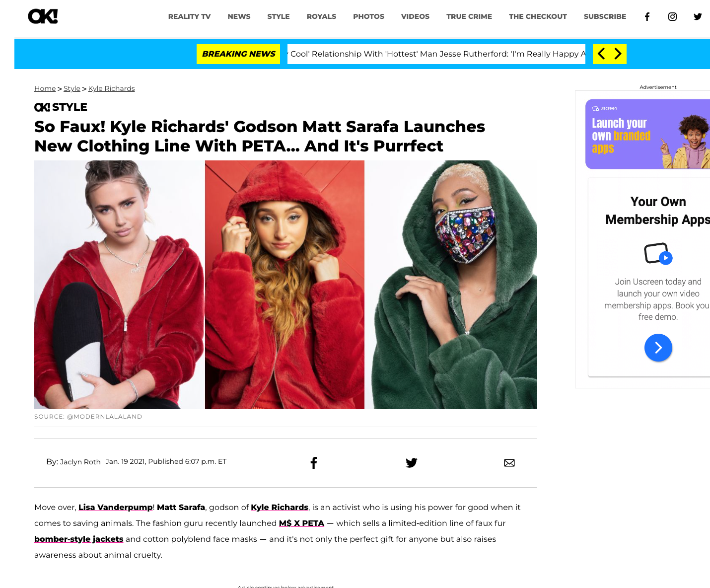
Task: Open the Instagram icon in header
Action: pos(672,17)
